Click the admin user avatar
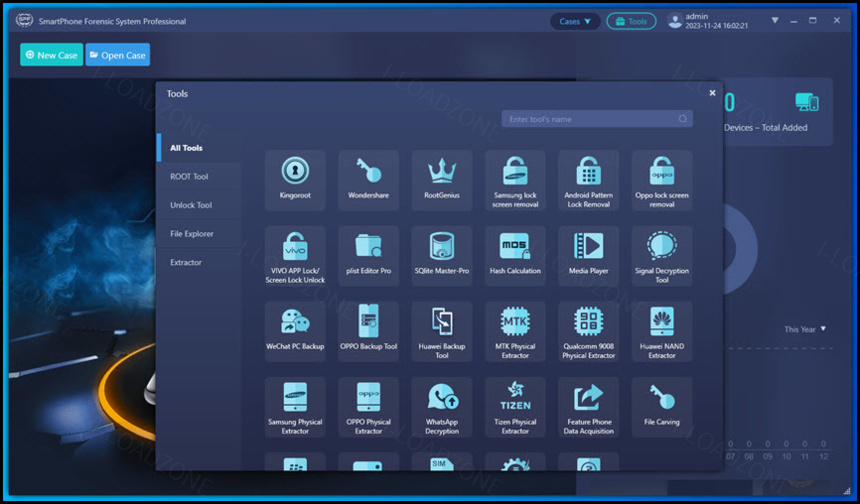 [x=675, y=21]
